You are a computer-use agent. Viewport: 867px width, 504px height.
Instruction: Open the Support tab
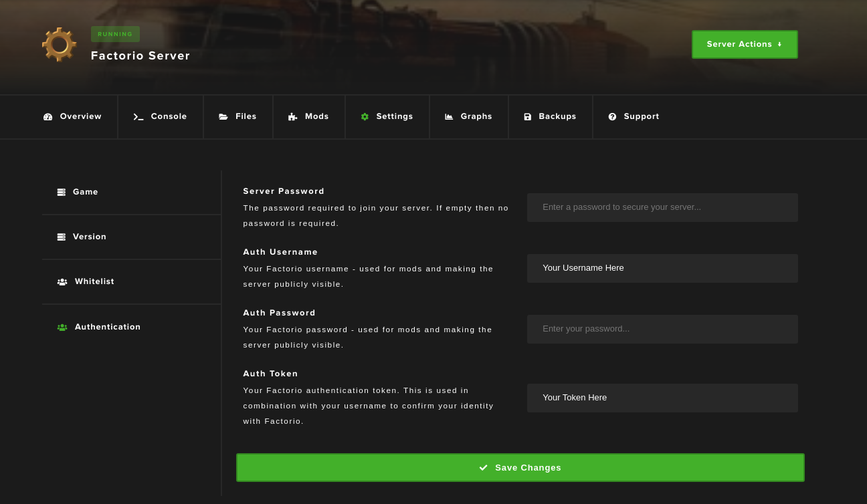(x=634, y=116)
